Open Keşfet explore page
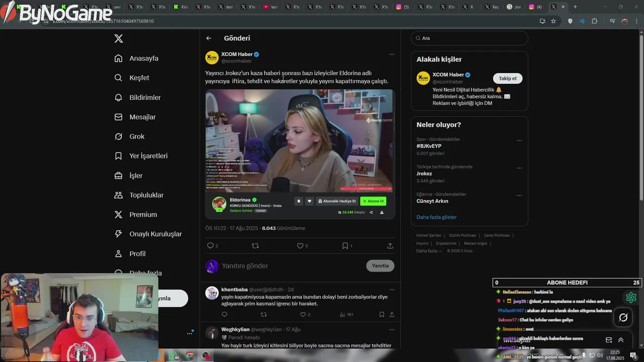This screenshot has height=362, width=644. (132, 78)
